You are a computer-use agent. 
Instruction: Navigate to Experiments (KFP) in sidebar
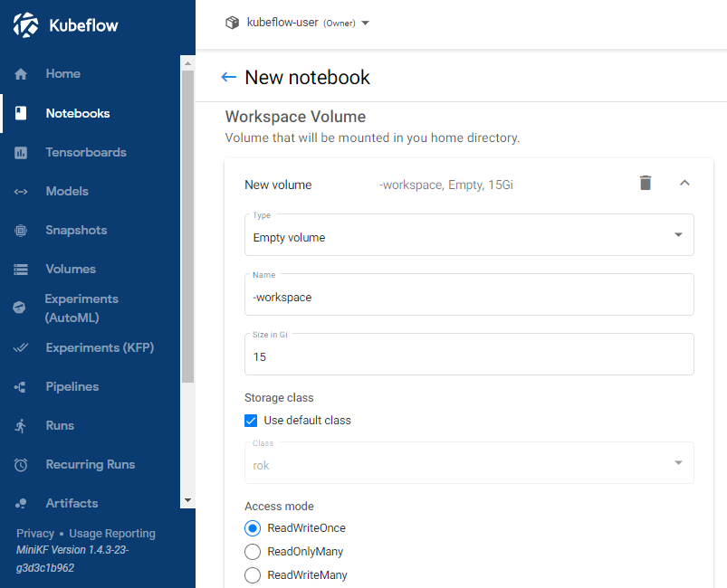click(x=100, y=348)
